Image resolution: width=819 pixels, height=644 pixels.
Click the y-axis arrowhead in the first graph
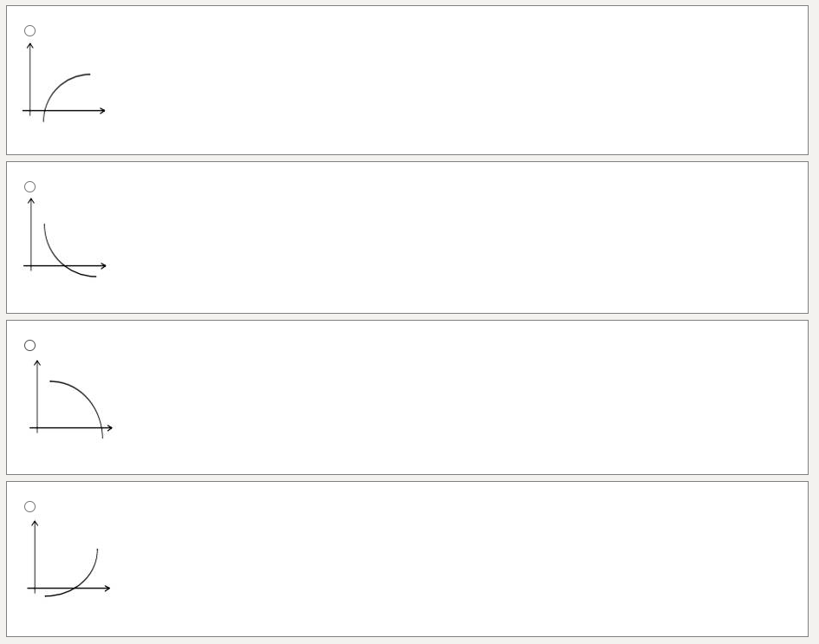[30, 46]
